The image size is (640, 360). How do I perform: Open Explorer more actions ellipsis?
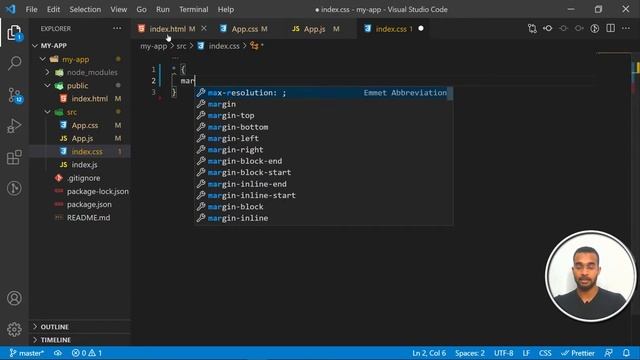[x=117, y=29]
